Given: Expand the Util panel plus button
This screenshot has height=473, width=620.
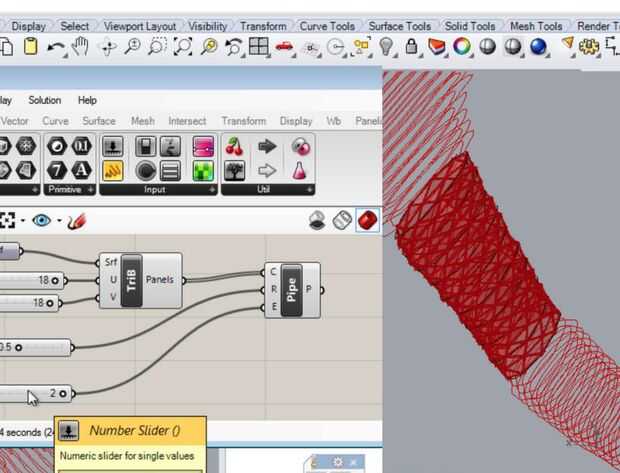Looking at the screenshot, I should [x=310, y=190].
